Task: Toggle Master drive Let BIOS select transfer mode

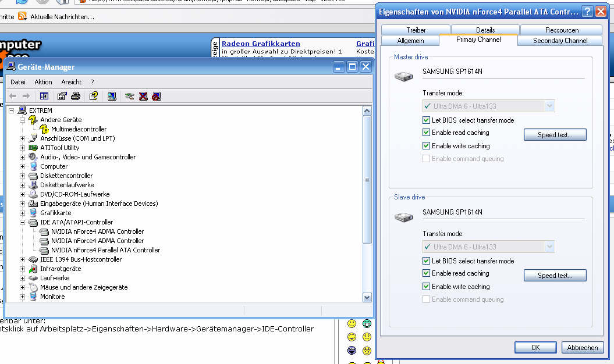Action: 426,120
